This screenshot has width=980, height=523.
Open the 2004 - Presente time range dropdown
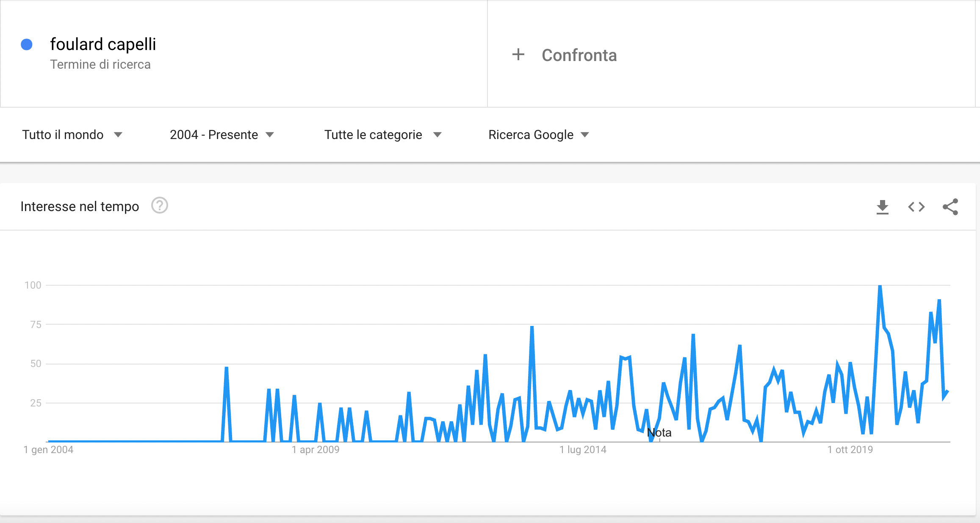(x=222, y=135)
